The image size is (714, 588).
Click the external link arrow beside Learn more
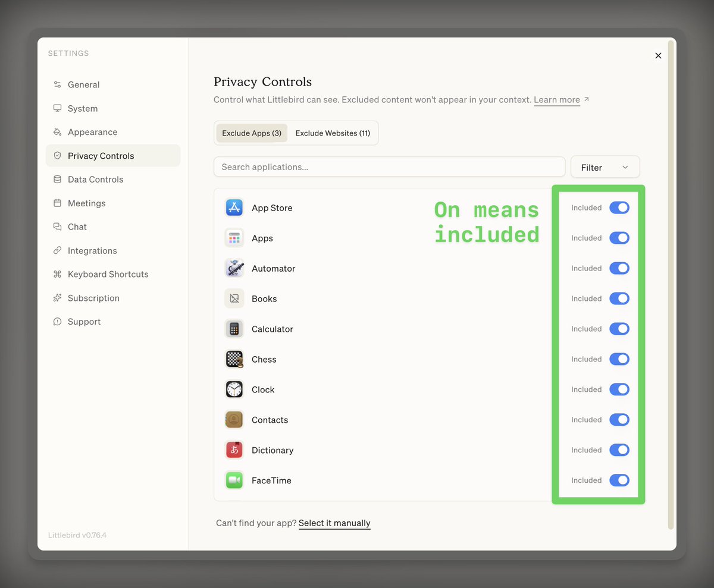pos(586,99)
